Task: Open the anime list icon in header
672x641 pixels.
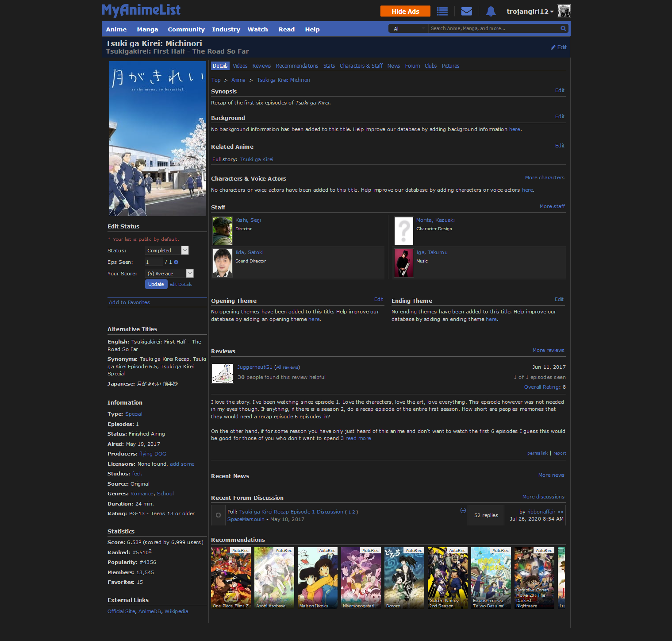Action: click(442, 12)
